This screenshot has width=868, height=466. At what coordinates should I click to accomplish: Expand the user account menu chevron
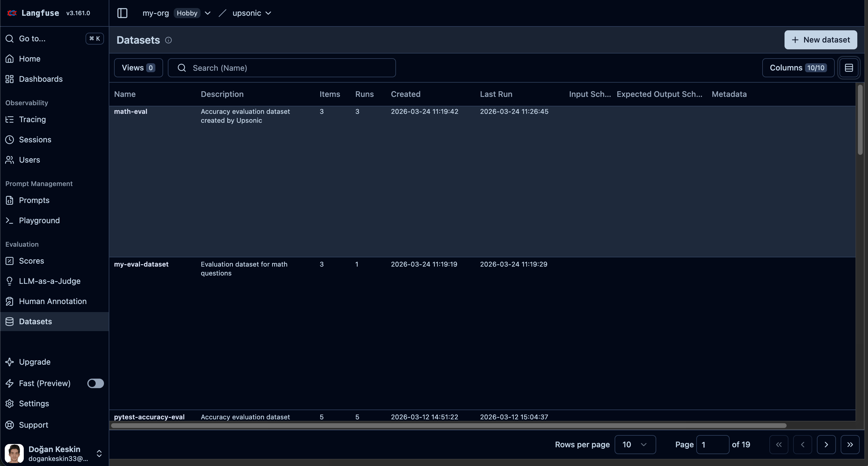coord(99,454)
